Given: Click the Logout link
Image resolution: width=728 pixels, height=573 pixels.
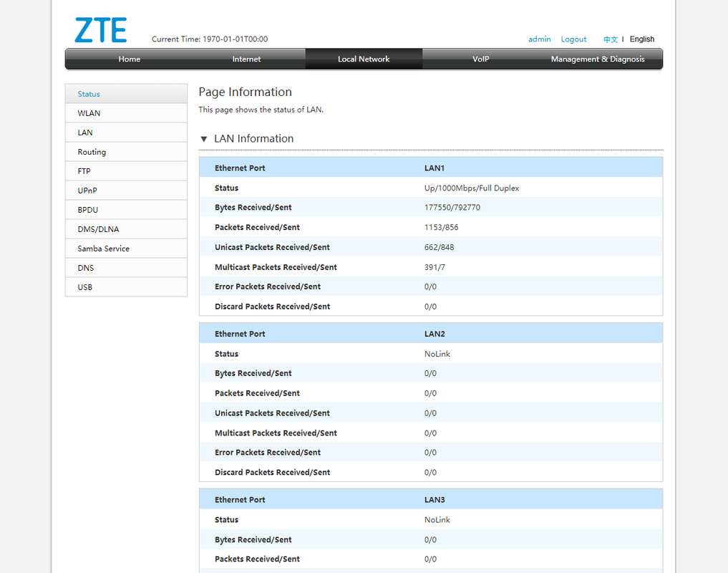Looking at the screenshot, I should pyautogui.click(x=573, y=39).
